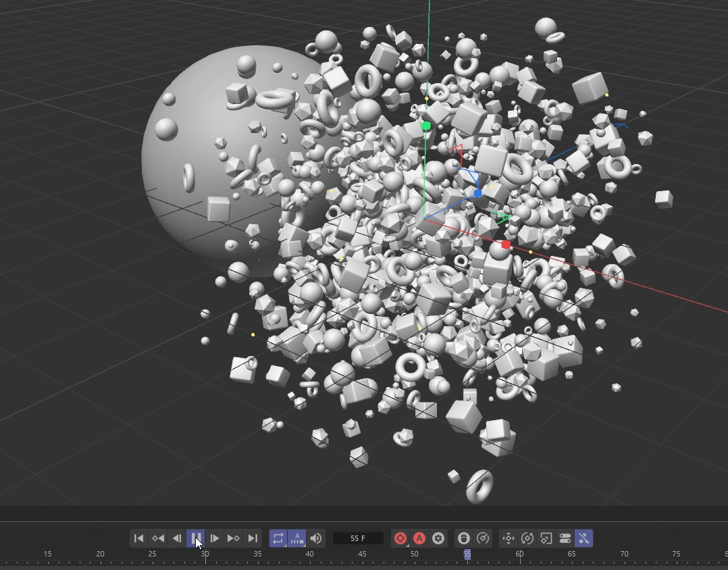
Task: Step back one frame
Action: (177, 538)
